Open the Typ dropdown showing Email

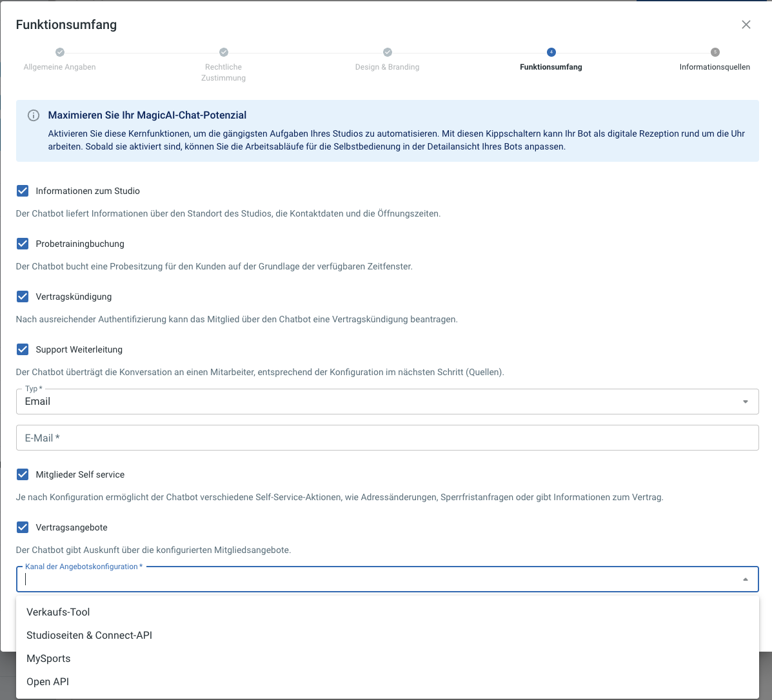point(388,402)
